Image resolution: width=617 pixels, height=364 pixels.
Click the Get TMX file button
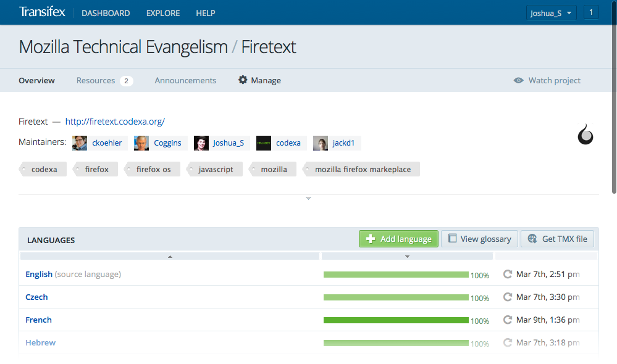pos(557,239)
